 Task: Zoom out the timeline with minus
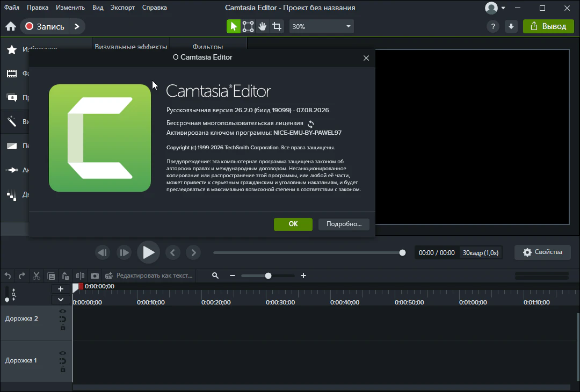[233, 275]
